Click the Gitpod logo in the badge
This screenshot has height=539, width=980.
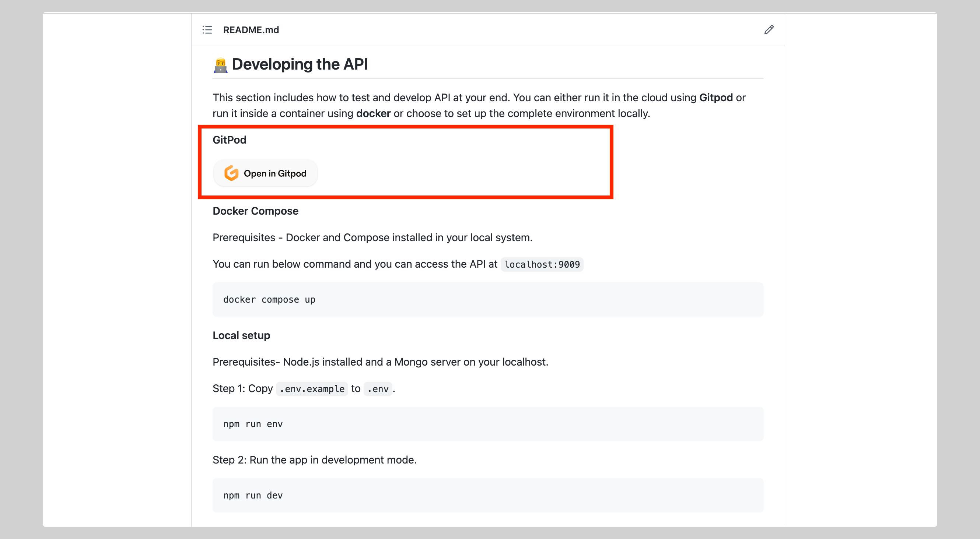click(231, 173)
